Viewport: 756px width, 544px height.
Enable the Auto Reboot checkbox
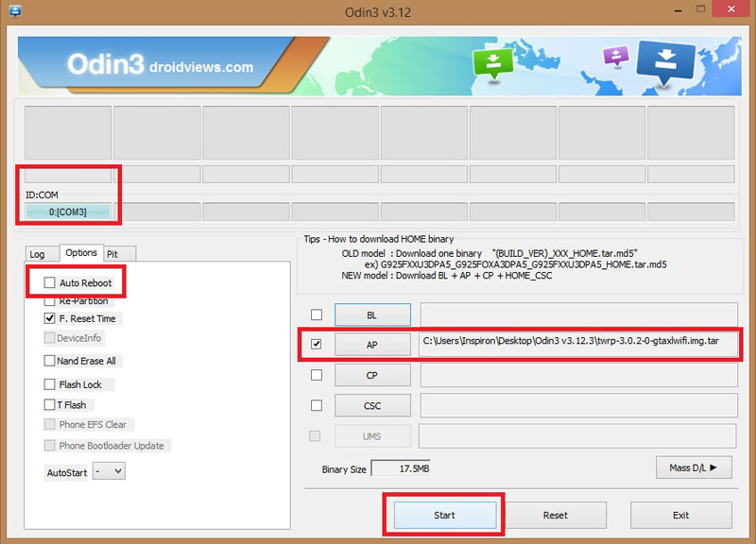50,282
